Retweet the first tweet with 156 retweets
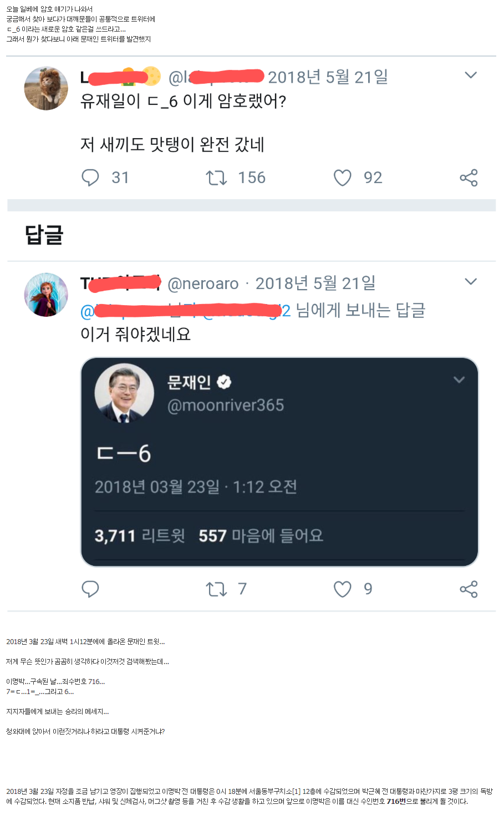Image resolution: width=504 pixels, height=815 pixels. click(216, 178)
